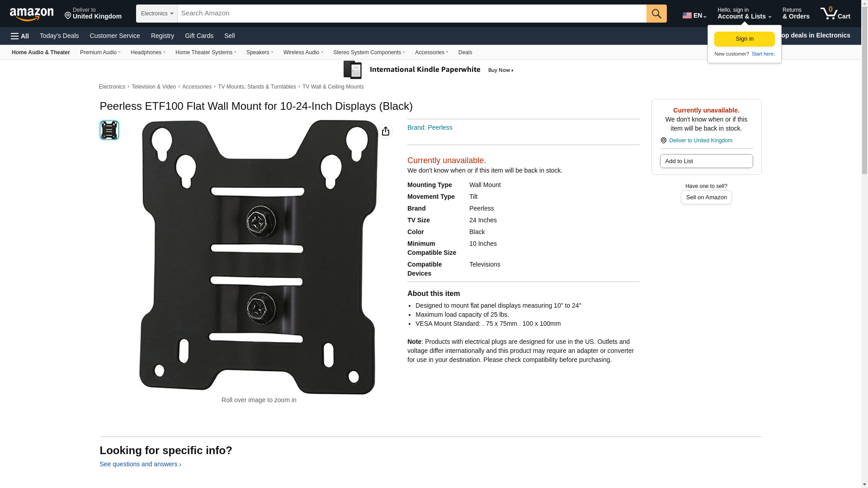Expand Account & Lists menu

pos(744,14)
